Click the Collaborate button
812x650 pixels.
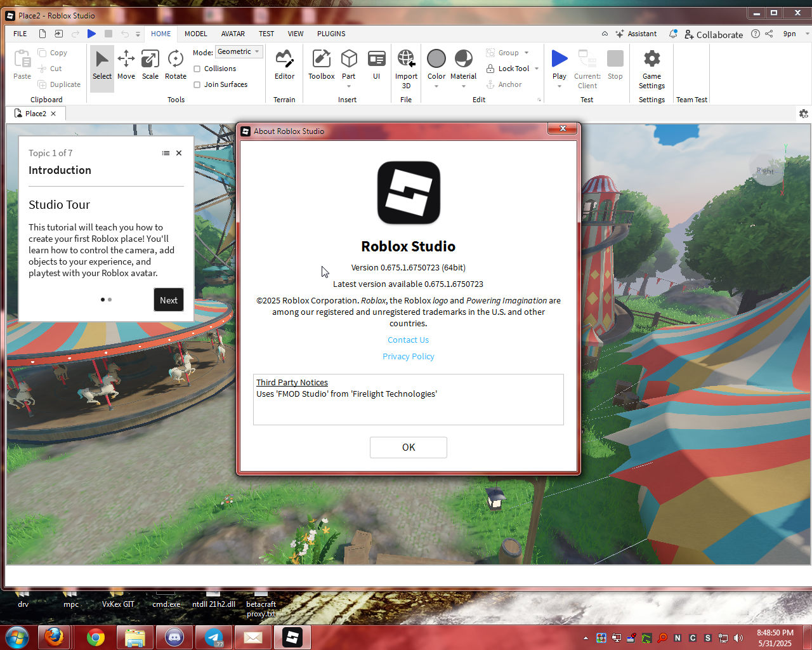pos(714,34)
